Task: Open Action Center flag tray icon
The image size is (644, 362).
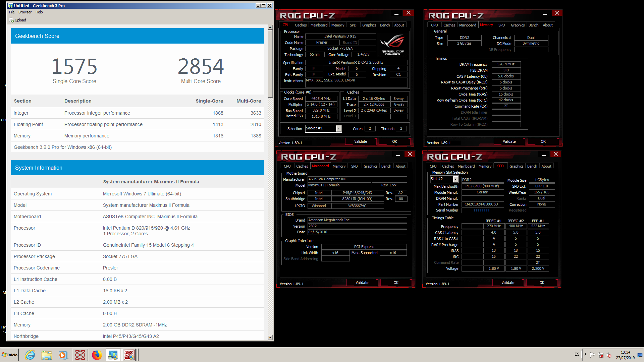Action: point(593,355)
